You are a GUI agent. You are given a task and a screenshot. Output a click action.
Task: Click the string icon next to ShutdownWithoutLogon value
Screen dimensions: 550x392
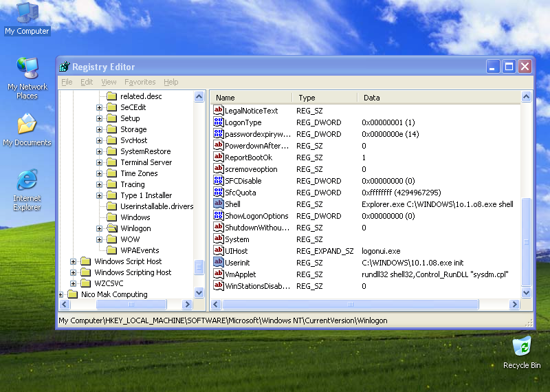(218, 228)
